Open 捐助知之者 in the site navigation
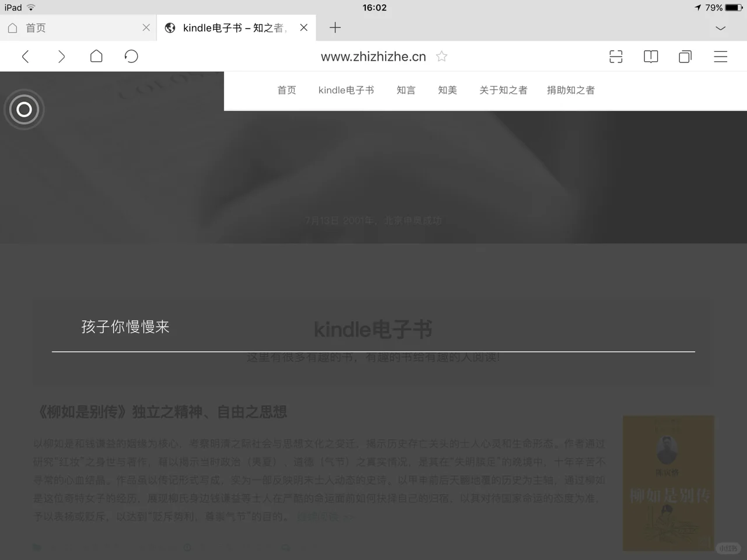747x560 pixels. click(x=571, y=90)
